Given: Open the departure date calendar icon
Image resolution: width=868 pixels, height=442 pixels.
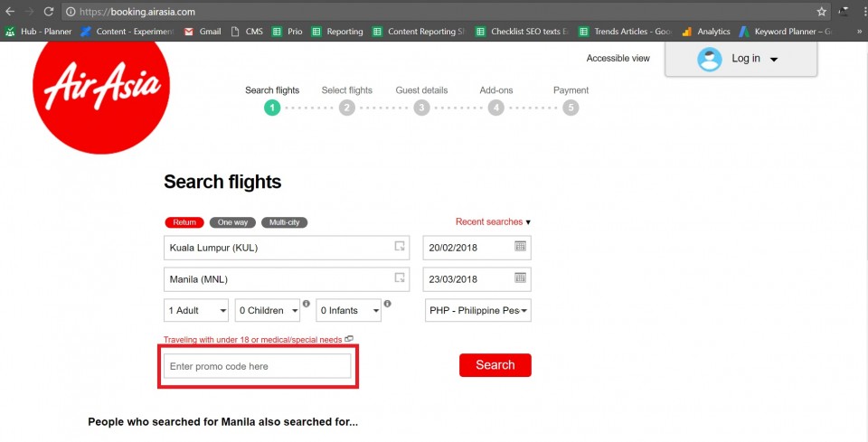Looking at the screenshot, I should (x=520, y=246).
